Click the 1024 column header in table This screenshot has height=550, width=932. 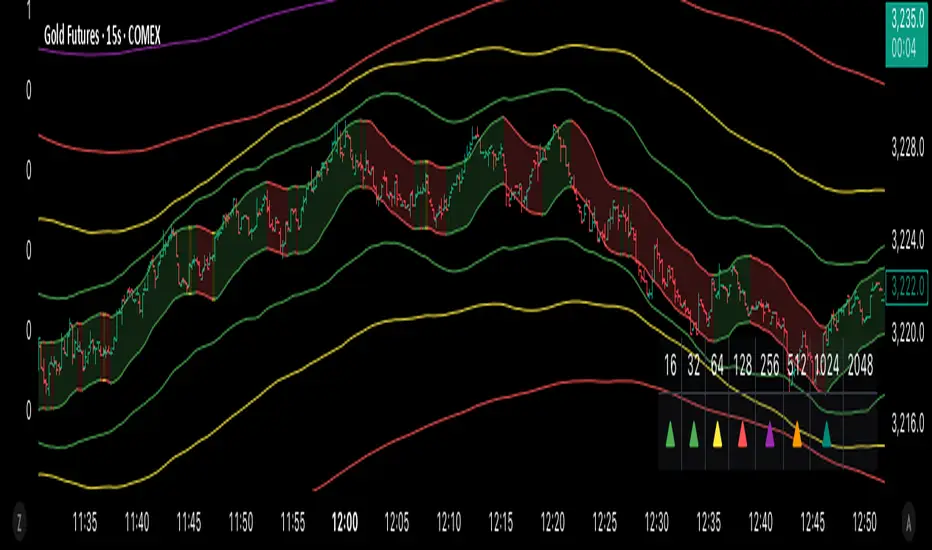click(826, 366)
